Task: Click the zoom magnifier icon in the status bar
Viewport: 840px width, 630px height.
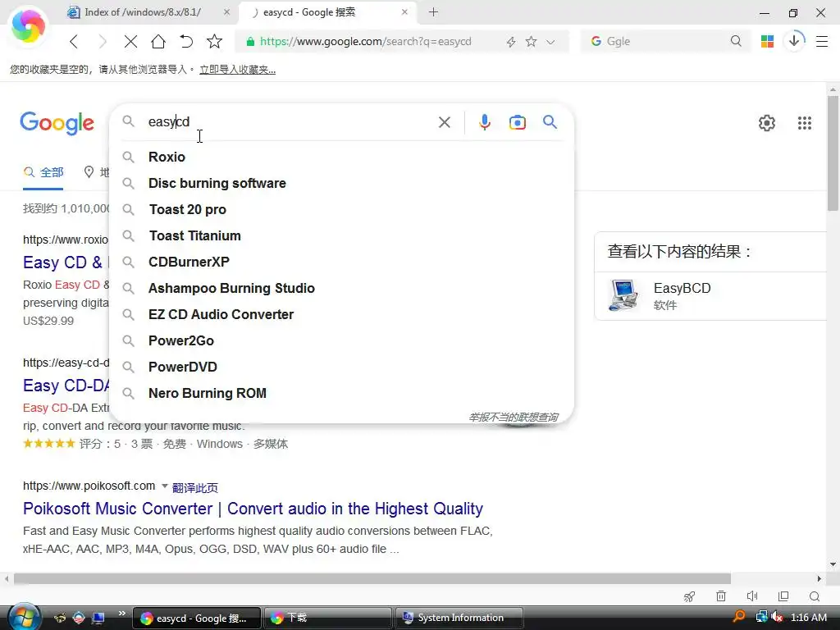Action: [815, 596]
